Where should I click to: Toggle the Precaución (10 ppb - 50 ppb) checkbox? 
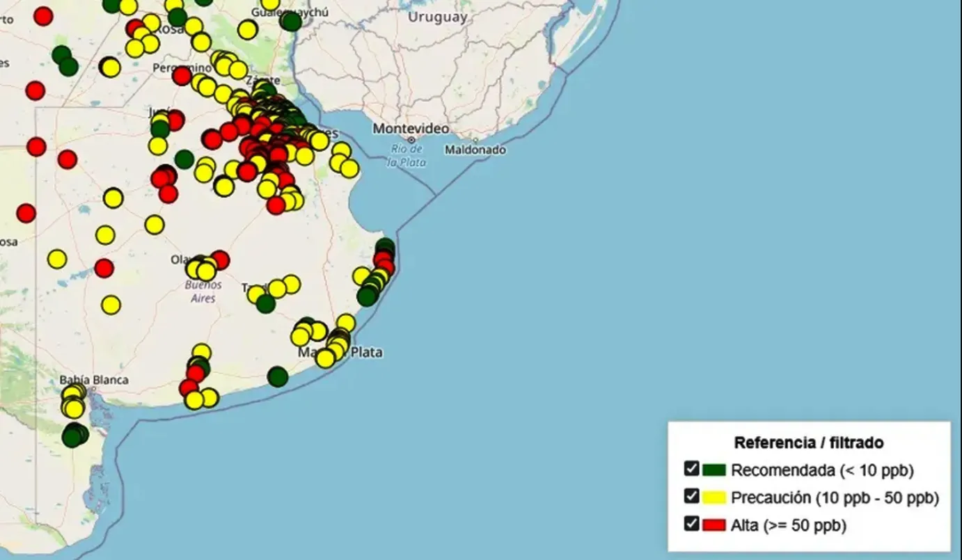pos(691,496)
